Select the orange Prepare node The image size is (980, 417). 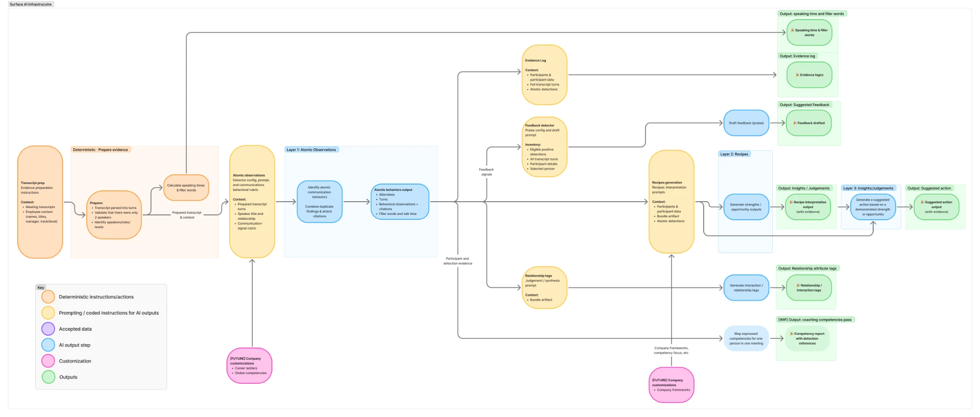point(114,215)
